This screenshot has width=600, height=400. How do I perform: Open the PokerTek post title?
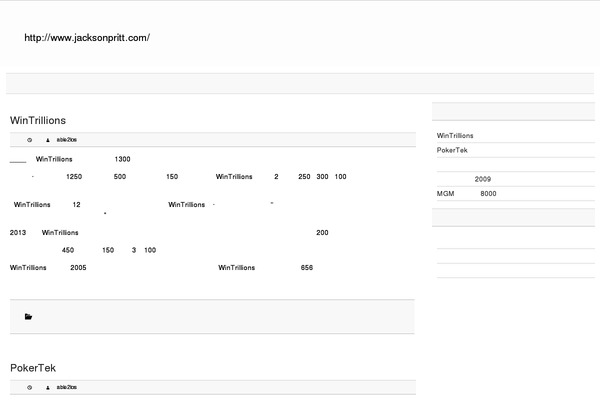33,368
